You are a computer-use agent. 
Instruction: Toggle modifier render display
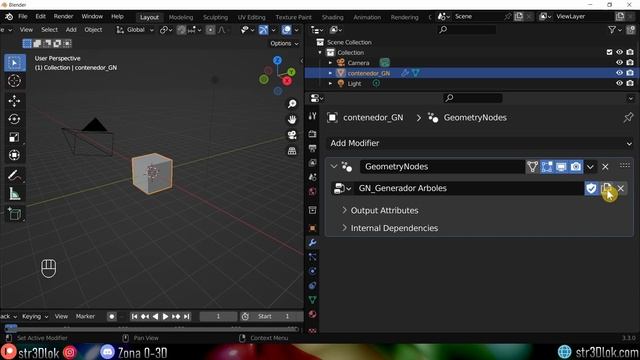(x=576, y=167)
